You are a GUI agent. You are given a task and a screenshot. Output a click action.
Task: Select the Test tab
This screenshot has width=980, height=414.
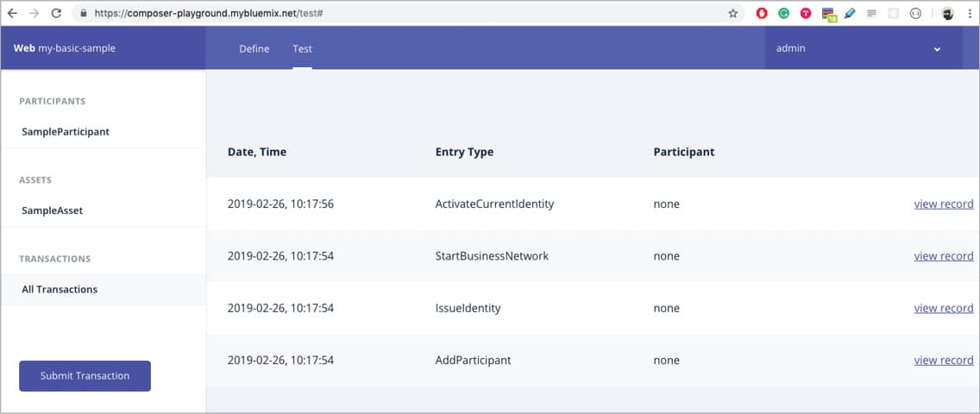click(302, 49)
